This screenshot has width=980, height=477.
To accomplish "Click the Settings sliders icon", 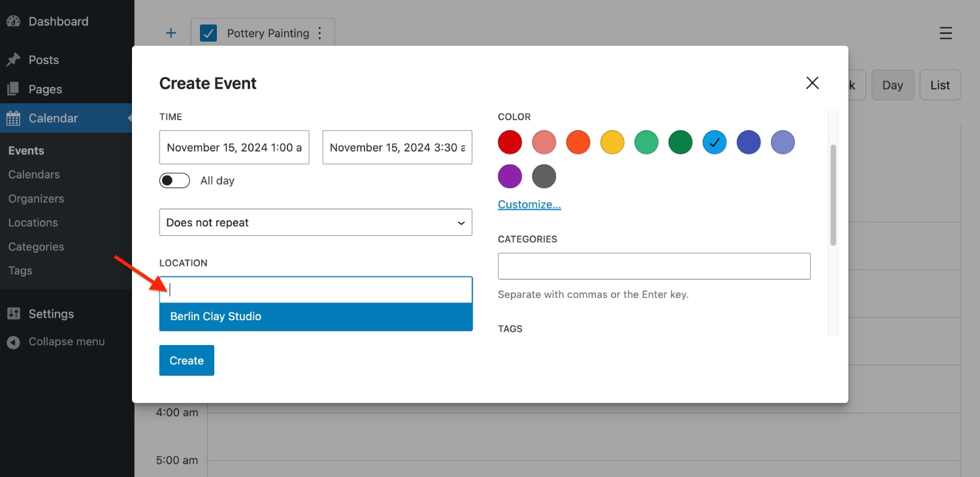I will (13, 314).
